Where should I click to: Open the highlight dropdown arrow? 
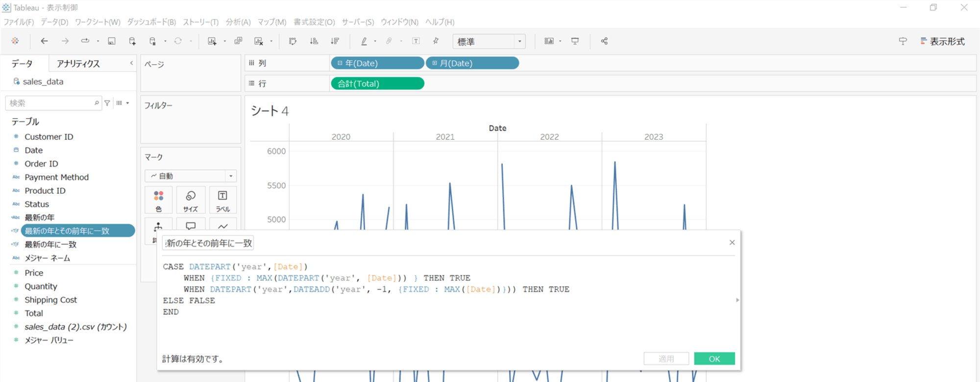click(375, 41)
